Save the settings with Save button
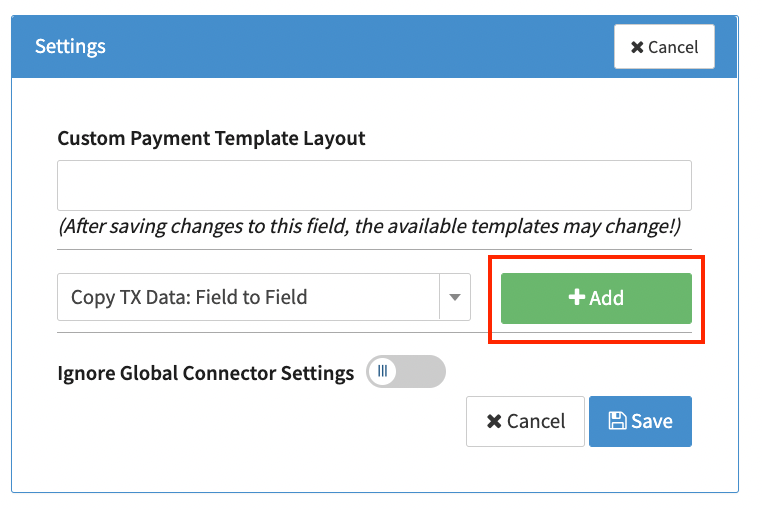Viewport: 762px width, 510px height. tap(640, 421)
